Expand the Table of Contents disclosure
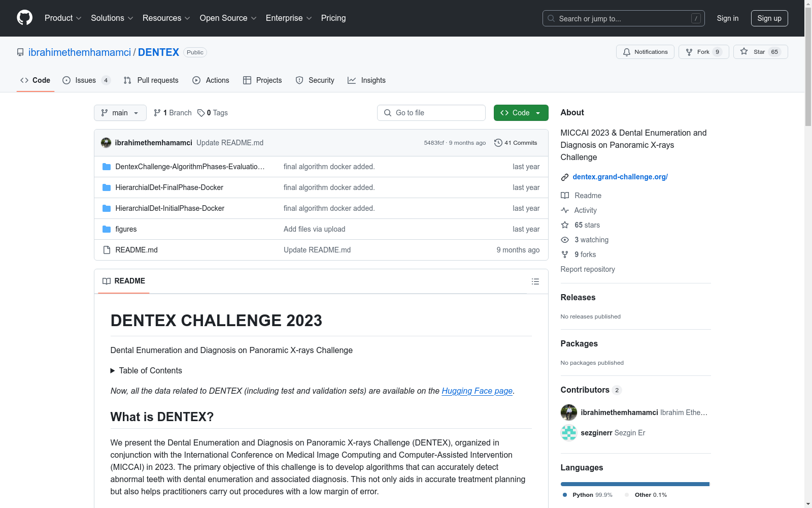This screenshot has width=812, height=508. (x=146, y=371)
